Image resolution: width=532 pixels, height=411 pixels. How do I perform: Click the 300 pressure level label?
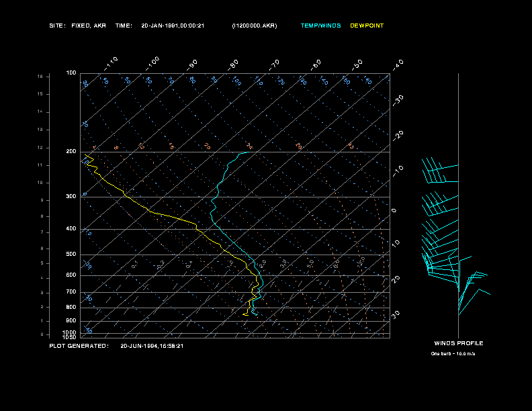(x=71, y=196)
